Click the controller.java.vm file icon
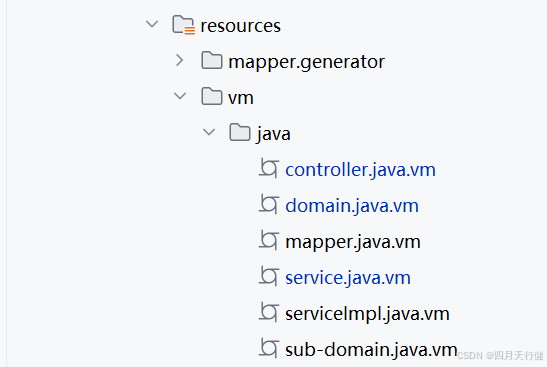 pyautogui.click(x=269, y=168)
